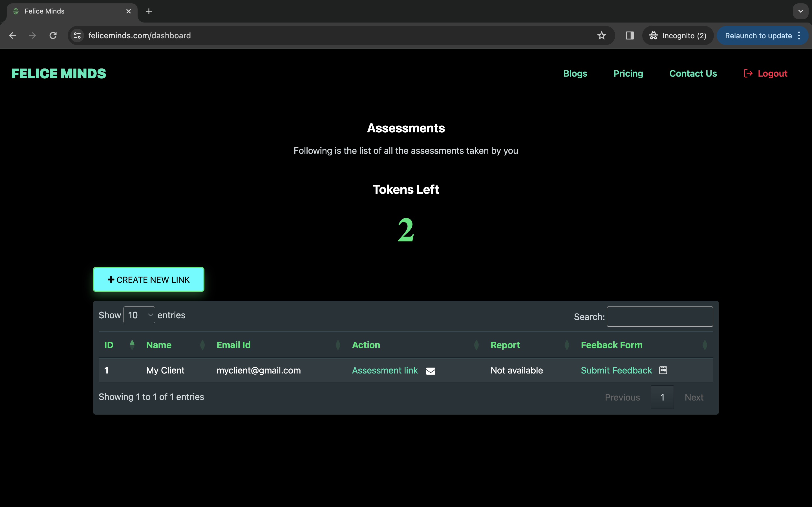
Task: Click the Contact Us navigation item
Action: 693,73
